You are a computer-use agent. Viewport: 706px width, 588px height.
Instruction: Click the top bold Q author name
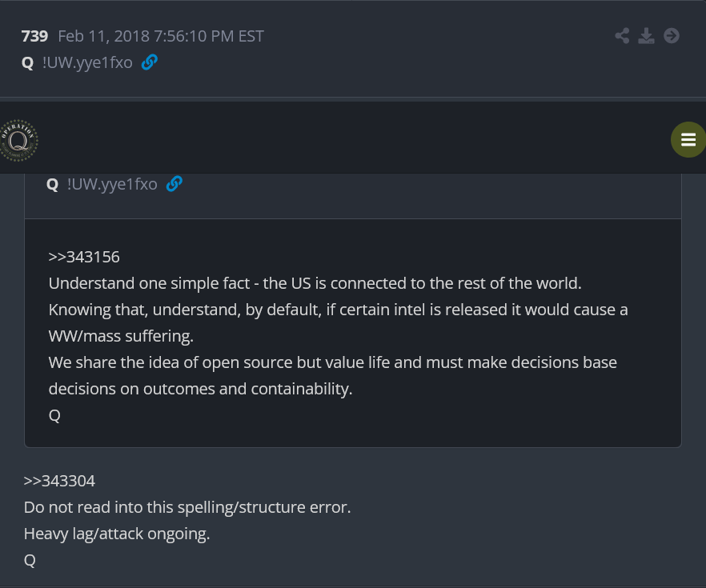pyautogui.click(x=27, y=62)
